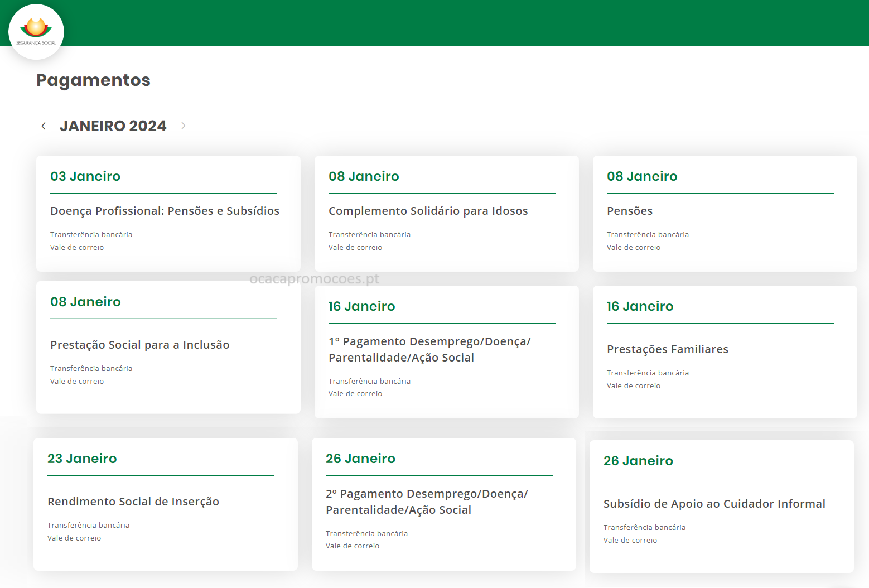The width and height of the screenshot is (869, 588).
Task: Open 1º Pagamento Desemprego/Doença card title
Action: (429, 349)
